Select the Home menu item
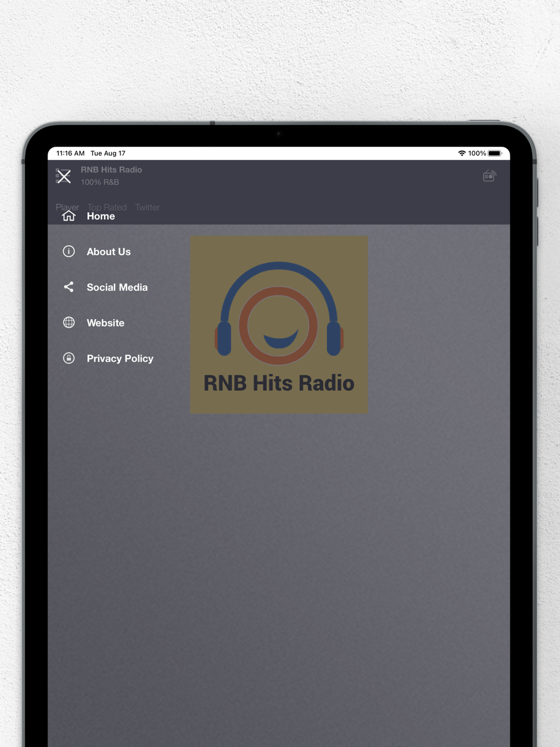560x747 pixels. pyautogui.click(x=101, y=216)
